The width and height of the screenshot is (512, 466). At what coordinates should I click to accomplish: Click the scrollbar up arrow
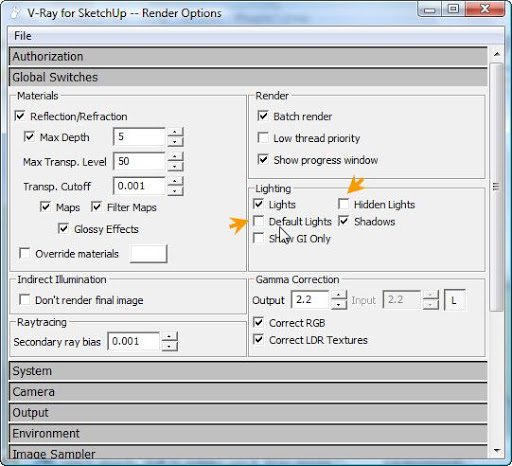tap(497, 54)
